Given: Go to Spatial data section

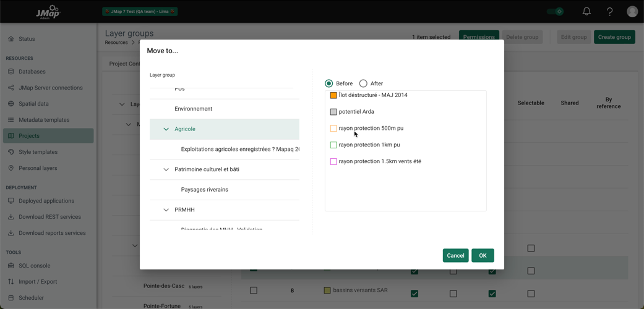Looking at the screenshot, I should click(x=33, y=104).
